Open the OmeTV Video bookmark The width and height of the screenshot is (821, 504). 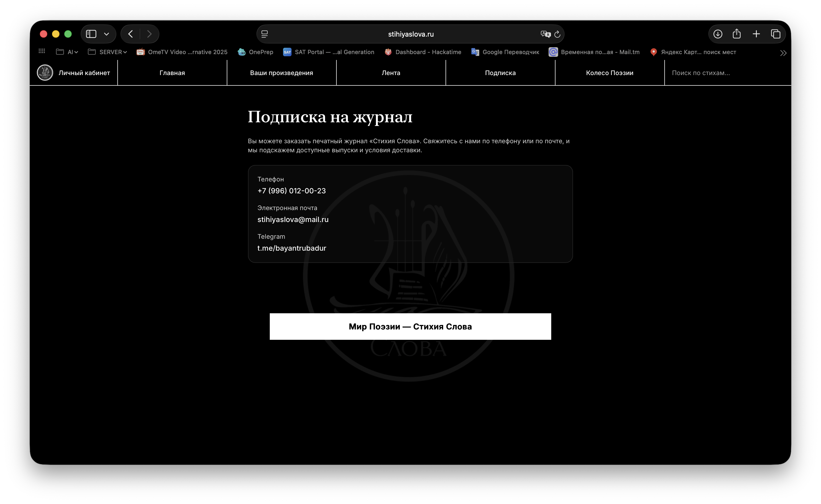[x=182, y=52]
